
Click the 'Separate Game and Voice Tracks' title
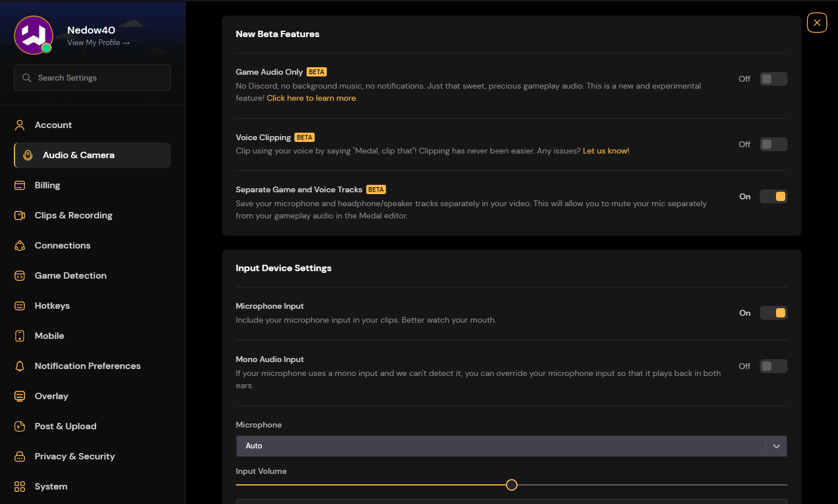(299, 190)
